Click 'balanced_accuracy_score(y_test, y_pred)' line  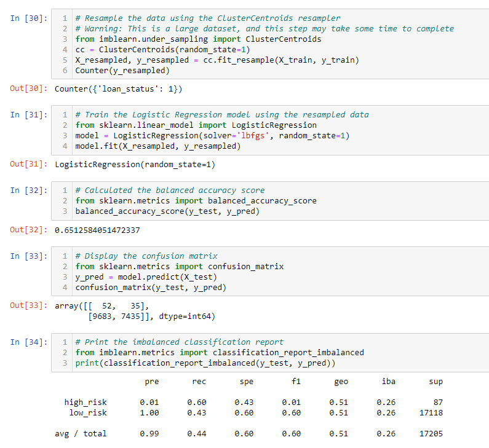pyautogui.click(x=167, y=211)
